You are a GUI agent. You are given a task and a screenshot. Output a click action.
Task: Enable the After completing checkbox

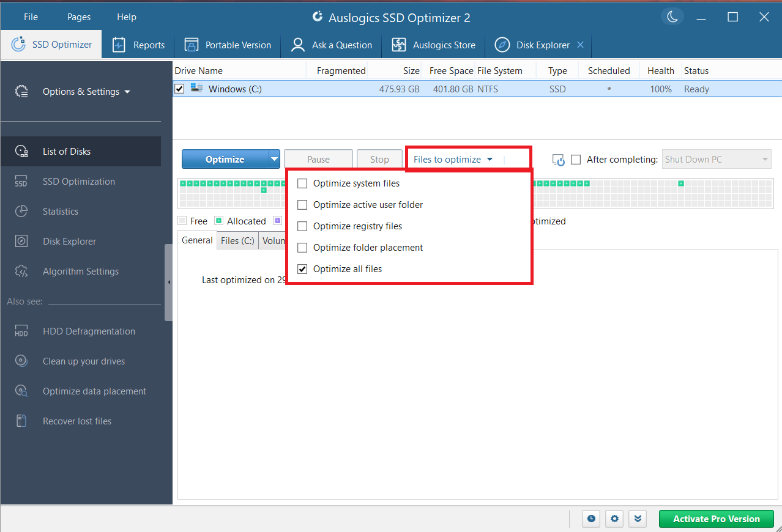click(576, 159)
